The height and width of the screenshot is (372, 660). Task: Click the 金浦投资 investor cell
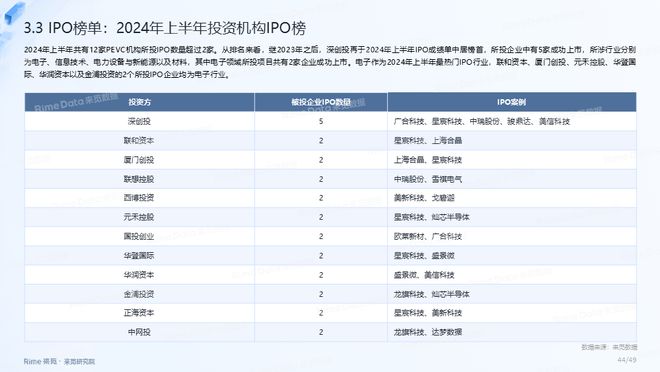click(139, 294)
